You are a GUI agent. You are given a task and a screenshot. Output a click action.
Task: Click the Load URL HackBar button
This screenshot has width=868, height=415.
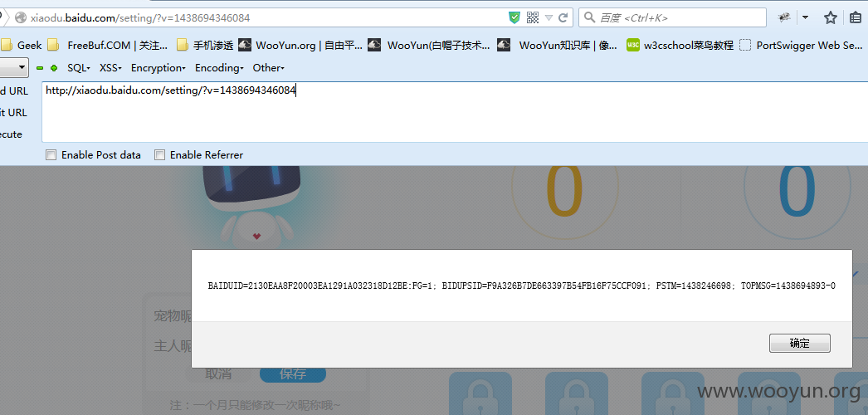pyautogui.click(x=14, y=91)
